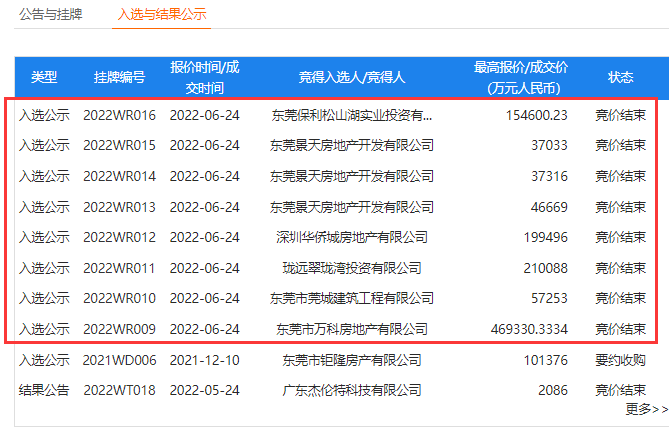Click 竞价结束 status in row 2022WR012
Screen dimensions: 669x432
point(620,237)
